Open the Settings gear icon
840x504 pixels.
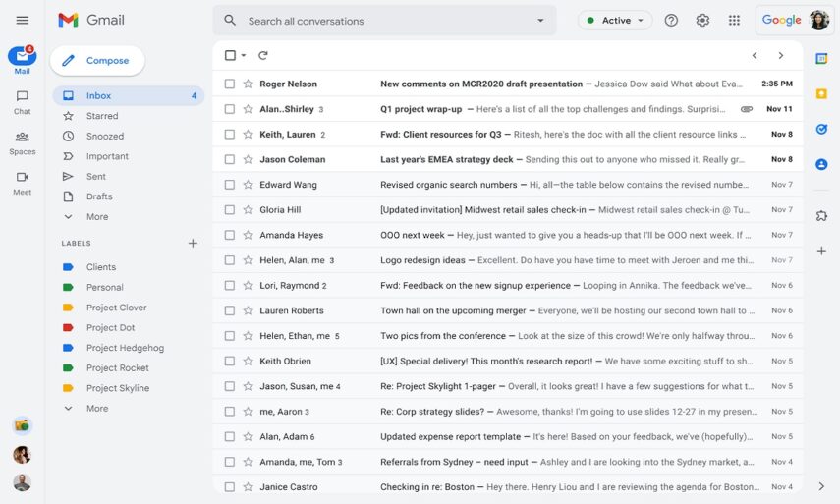tap(702, 20)
